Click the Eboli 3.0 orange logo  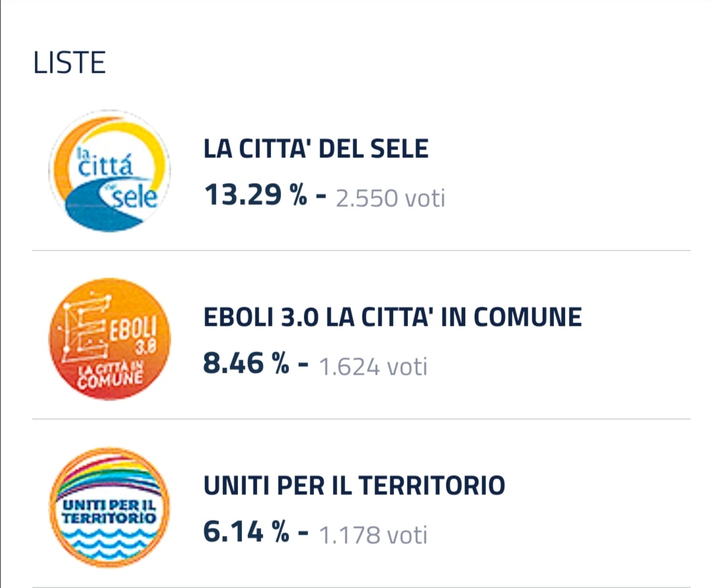pos(109,339)
